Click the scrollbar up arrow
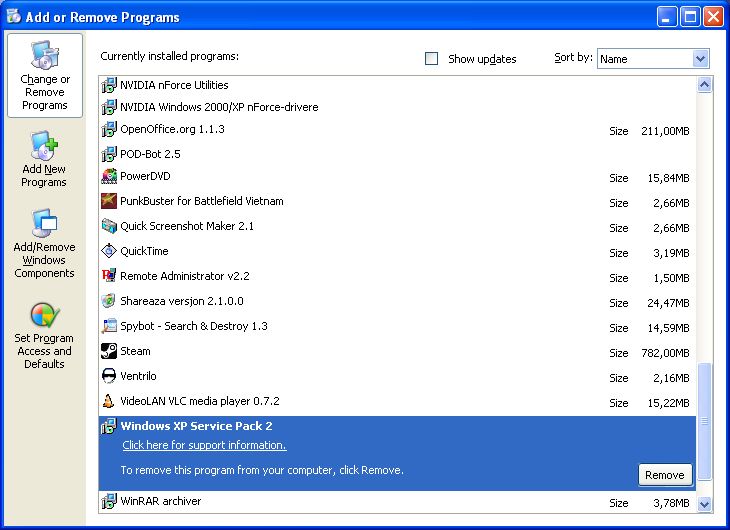This screenshot has height=530, width=730. coord(704,85)
